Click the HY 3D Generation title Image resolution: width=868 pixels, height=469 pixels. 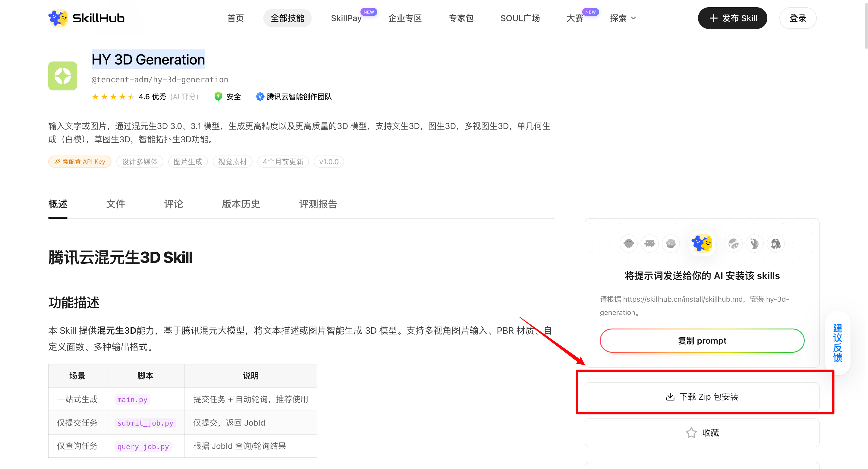(x=148, y=60)
